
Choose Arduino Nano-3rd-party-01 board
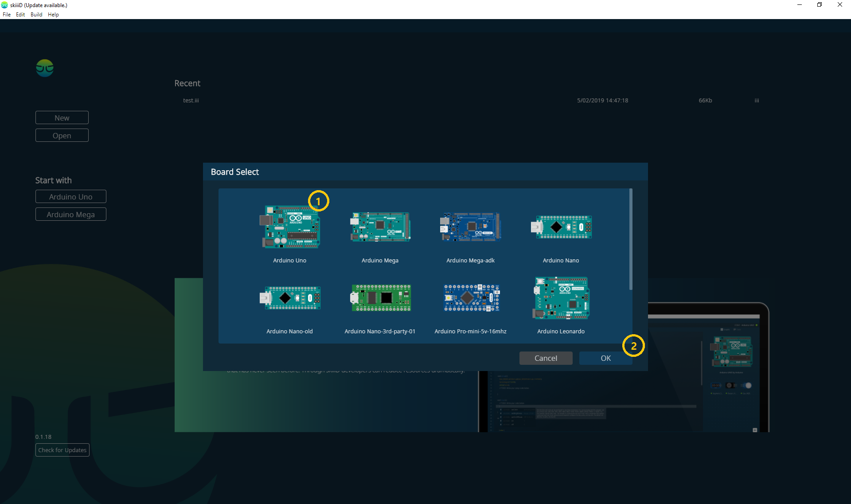[x=380, y=298]
